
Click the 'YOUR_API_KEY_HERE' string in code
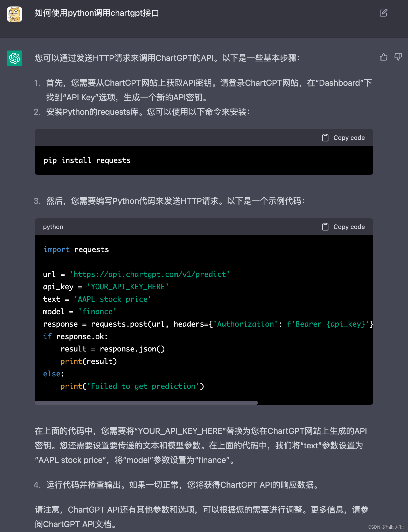point(128,287)
